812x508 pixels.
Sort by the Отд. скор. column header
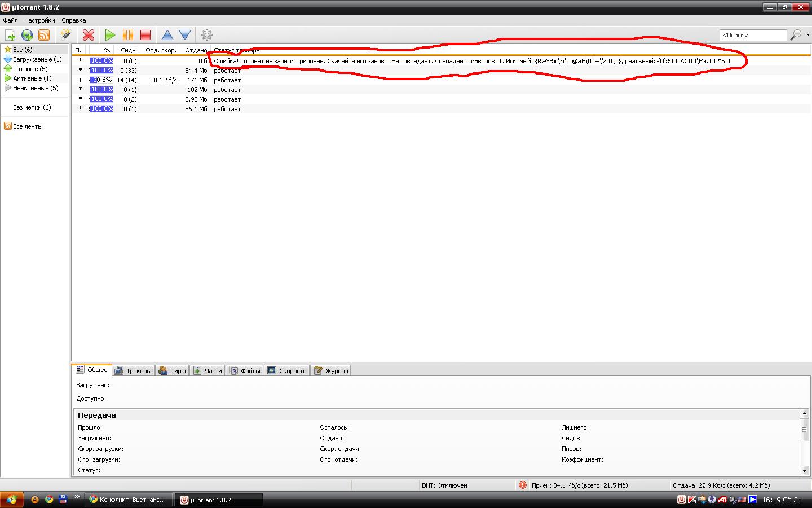coord(161,50)
